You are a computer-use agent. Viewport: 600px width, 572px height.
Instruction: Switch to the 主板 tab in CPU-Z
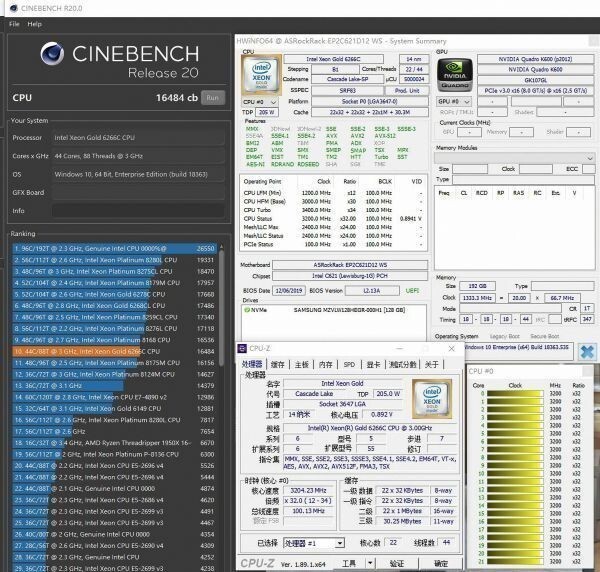(302, 365)
